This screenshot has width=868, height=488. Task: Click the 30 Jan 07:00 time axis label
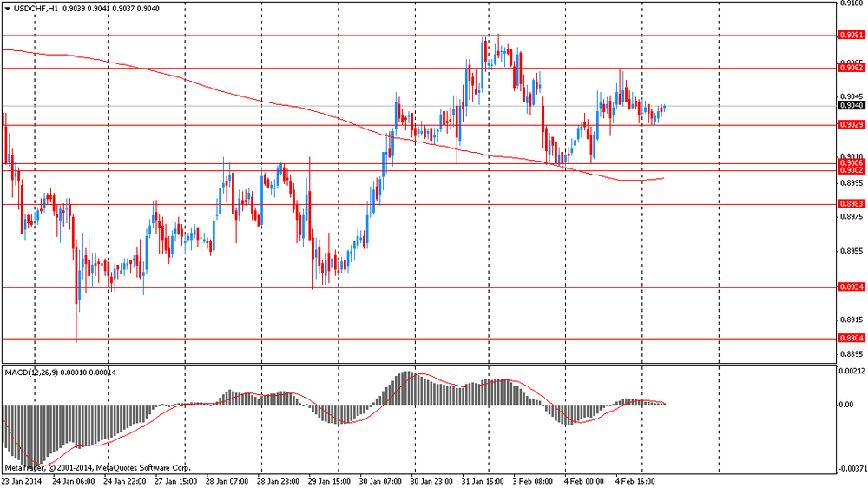pos(381,479)
